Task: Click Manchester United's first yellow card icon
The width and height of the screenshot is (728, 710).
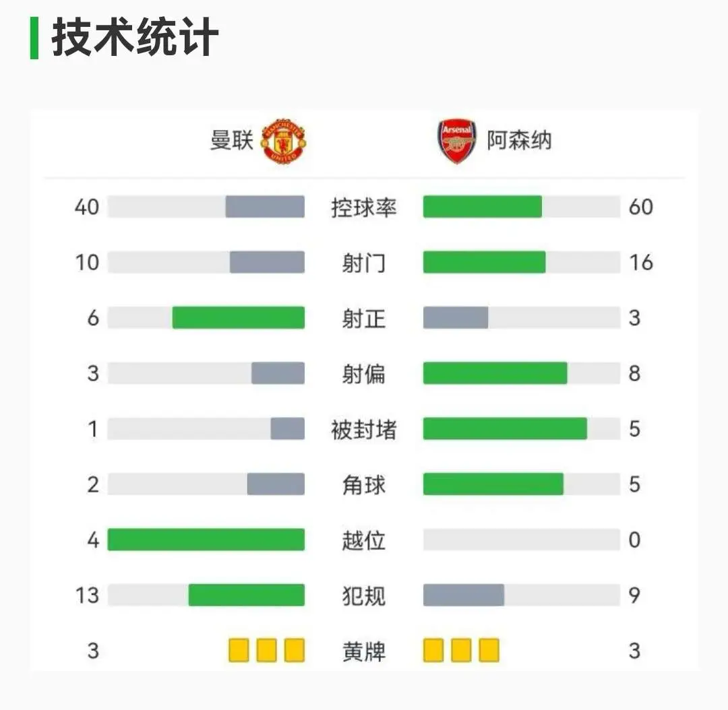Action: pyautogui.click(x=239, y=650)
